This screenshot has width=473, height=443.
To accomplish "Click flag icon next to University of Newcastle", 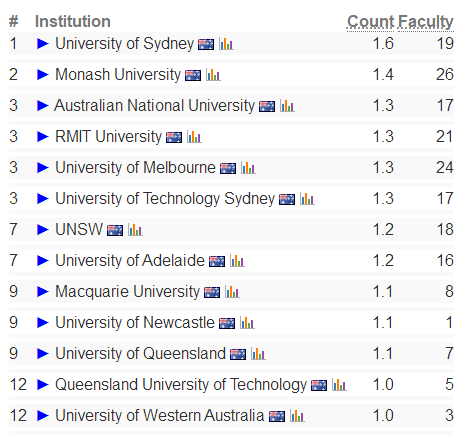I will tap(227, 323).
